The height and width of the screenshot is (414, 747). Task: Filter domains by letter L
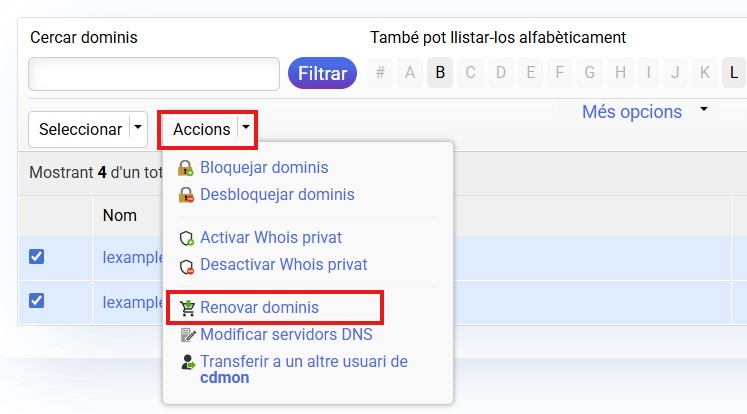point(734,72)
